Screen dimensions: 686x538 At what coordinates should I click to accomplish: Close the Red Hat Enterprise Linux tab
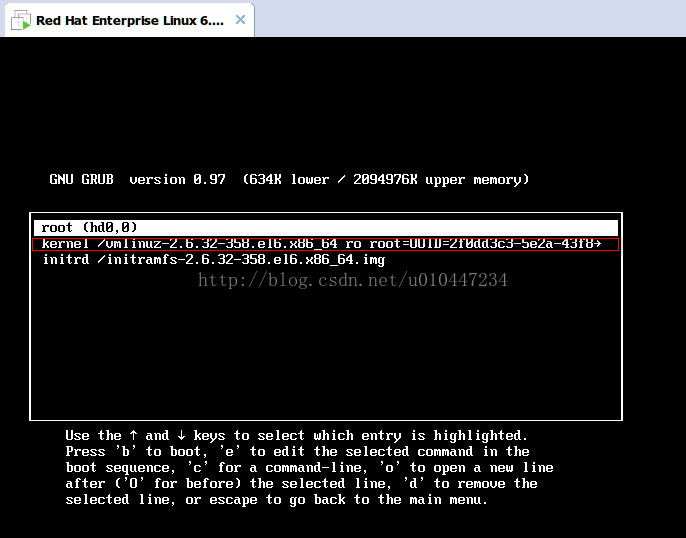coord(240,20)
